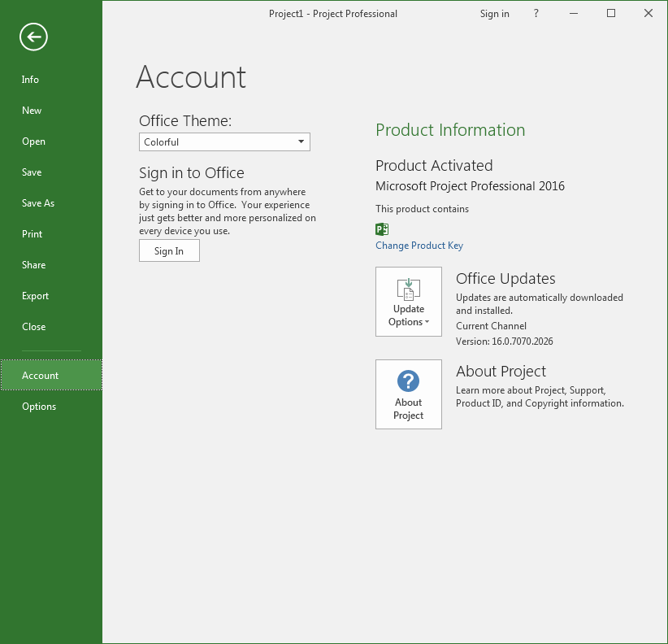Choose Save As in the sidebar
The height and width of the screenshot is (644, 668).
(51, 203)
